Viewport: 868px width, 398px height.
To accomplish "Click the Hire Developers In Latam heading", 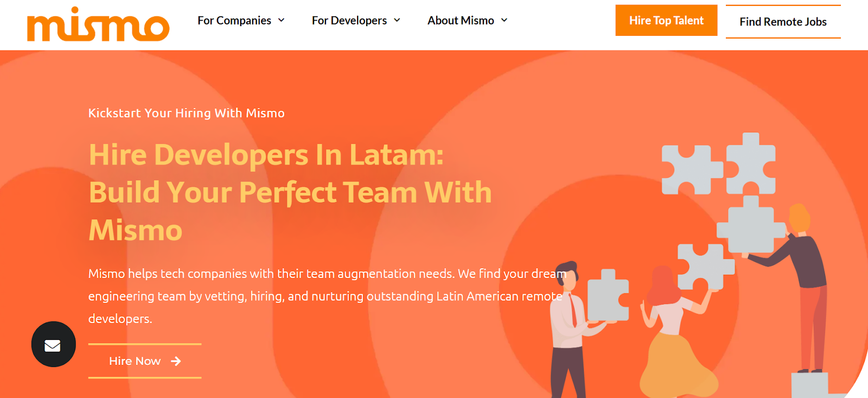I will pyautogui.click(x=290, y=192).
